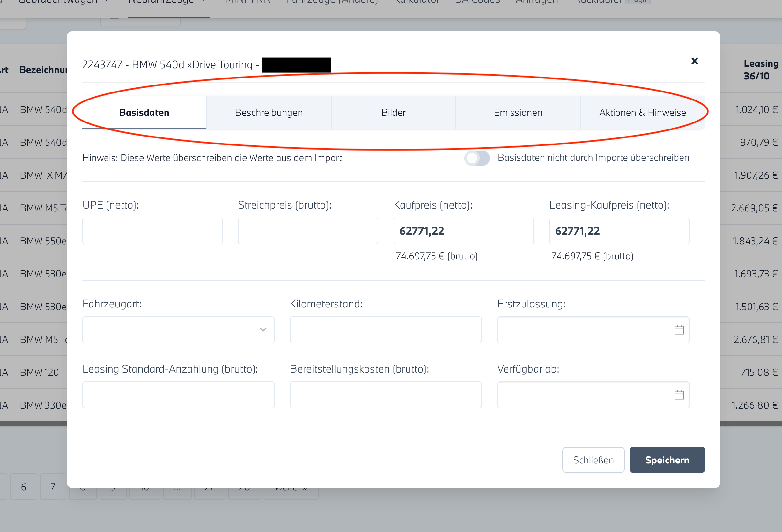Click the Leasing Standard-Anzahlung field
The height and width of the screenshot is (532, 782).
(178, 395)
